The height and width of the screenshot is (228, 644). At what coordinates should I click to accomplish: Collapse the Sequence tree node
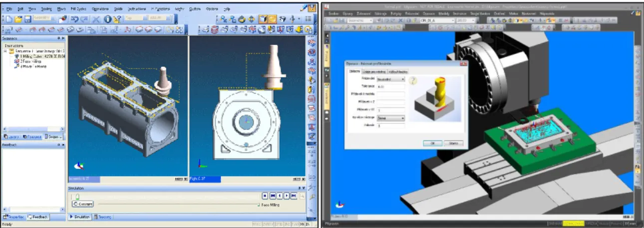tap(5, 50)
